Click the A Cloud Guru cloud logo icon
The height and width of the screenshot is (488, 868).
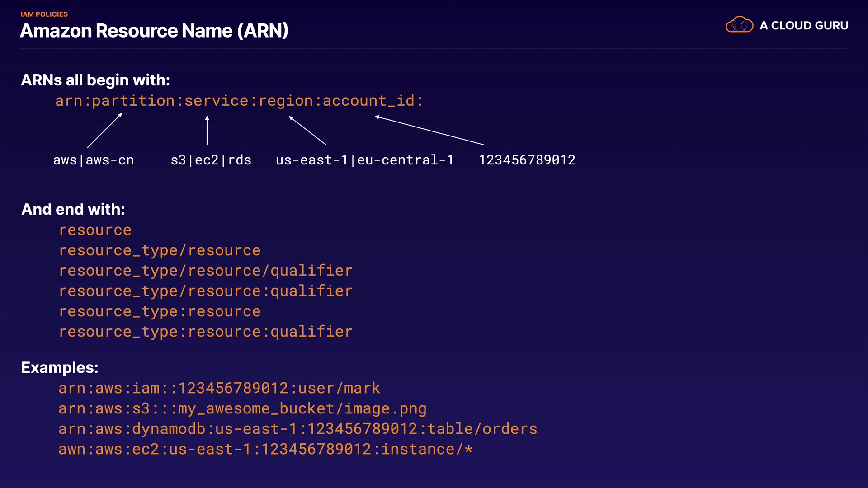coord(739,25)
